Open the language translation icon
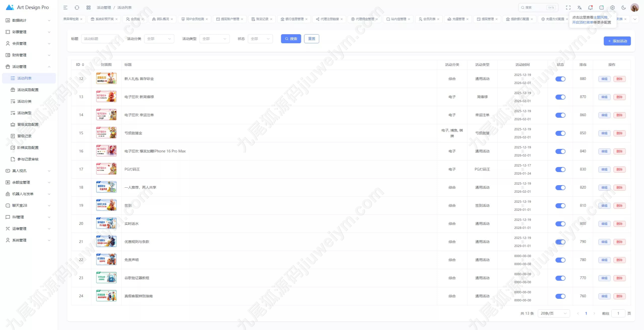 [x=579, y=8]
